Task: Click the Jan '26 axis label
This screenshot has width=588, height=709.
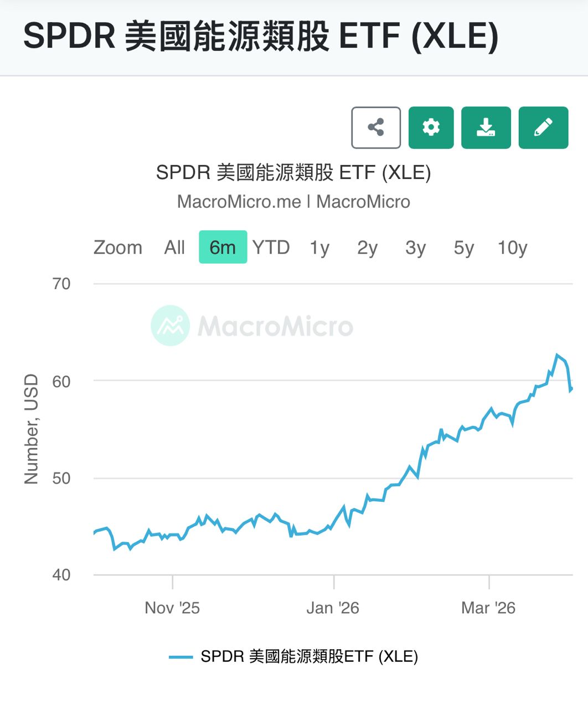Action: pyautogui.click(x=333, y=608)
